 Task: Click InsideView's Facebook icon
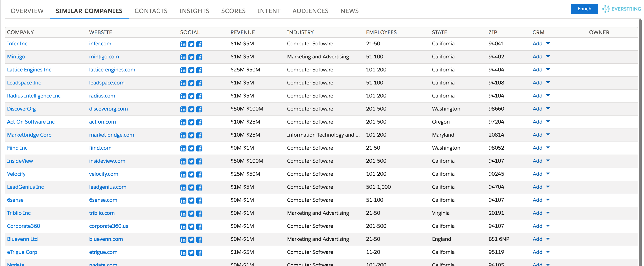point(199,161)
